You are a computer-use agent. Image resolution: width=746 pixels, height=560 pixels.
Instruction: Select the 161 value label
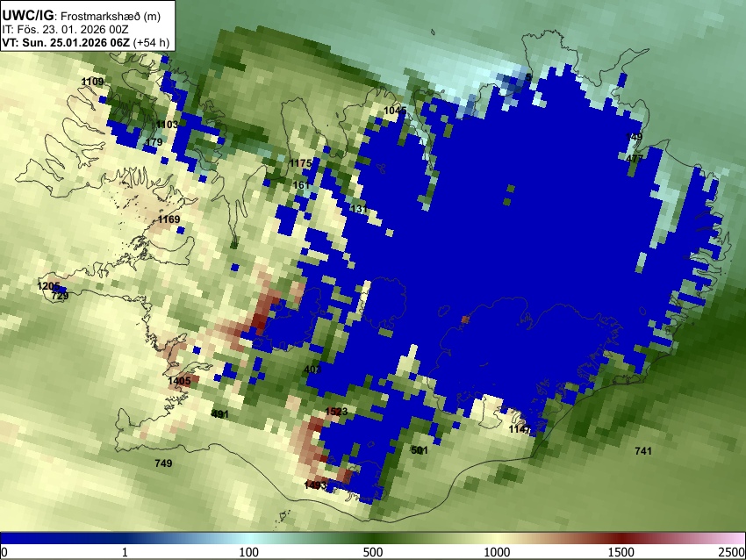pyautogui.click(x=301, y=184)
